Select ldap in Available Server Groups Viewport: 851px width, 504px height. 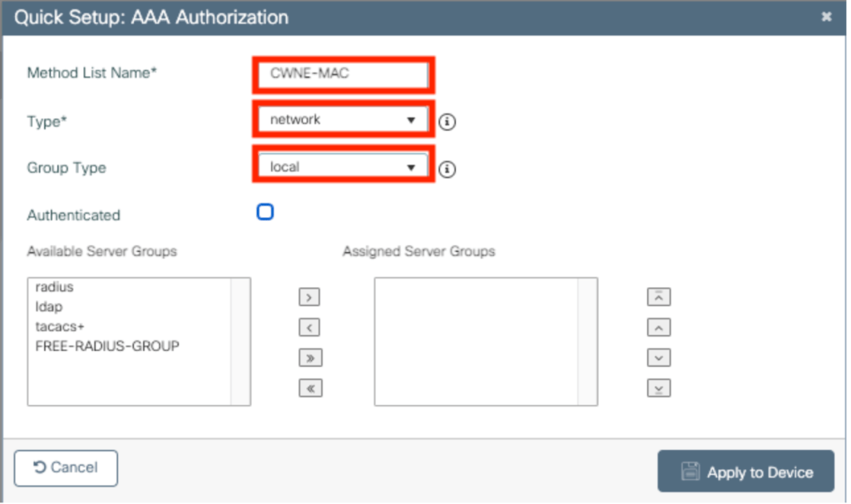(x=49, y=307)
